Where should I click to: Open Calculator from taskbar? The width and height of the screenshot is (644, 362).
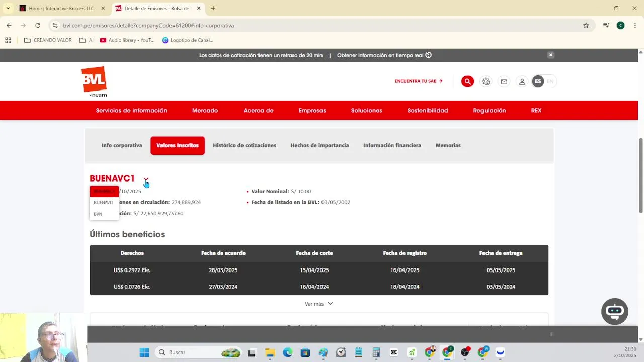tap(376, 352)
